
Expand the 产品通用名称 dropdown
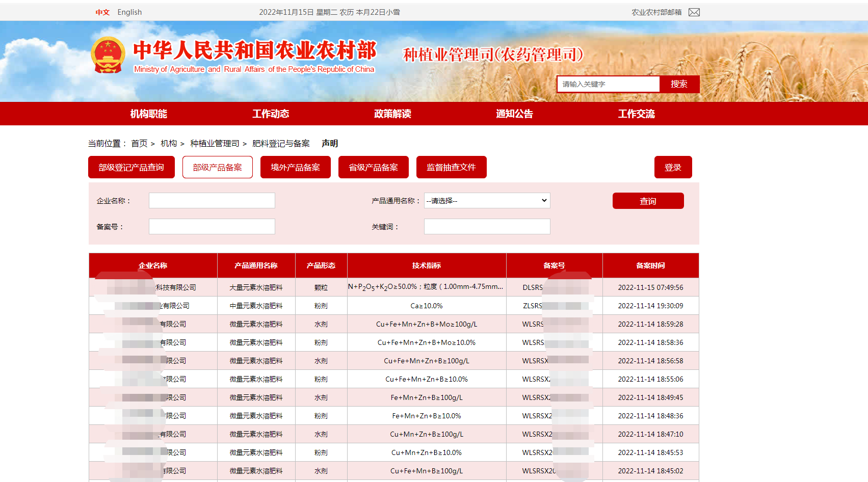click(x=487, y=201)
